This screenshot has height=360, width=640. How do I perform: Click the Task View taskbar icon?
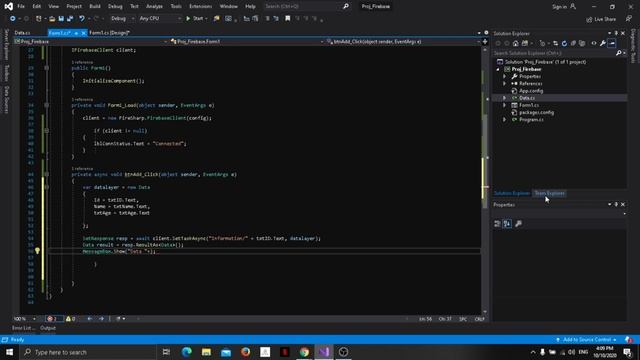(x=166, y=352)
